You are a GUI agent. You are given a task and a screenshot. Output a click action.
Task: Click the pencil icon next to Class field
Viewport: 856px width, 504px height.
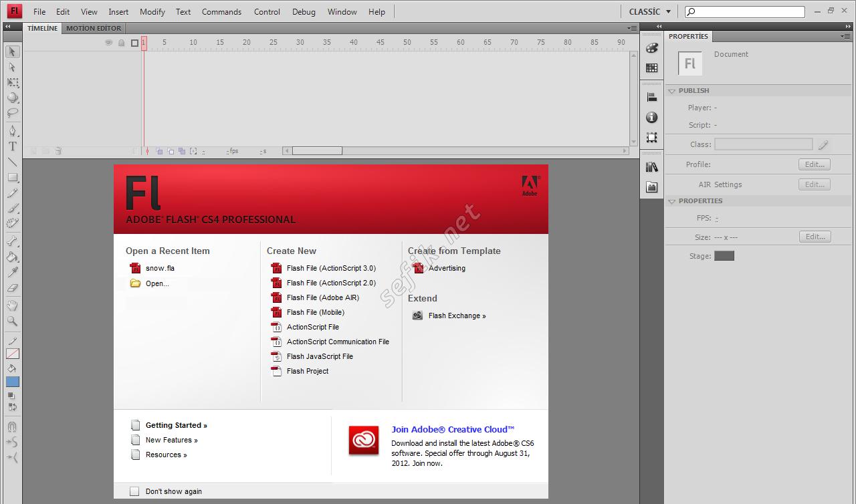point(823,144)
